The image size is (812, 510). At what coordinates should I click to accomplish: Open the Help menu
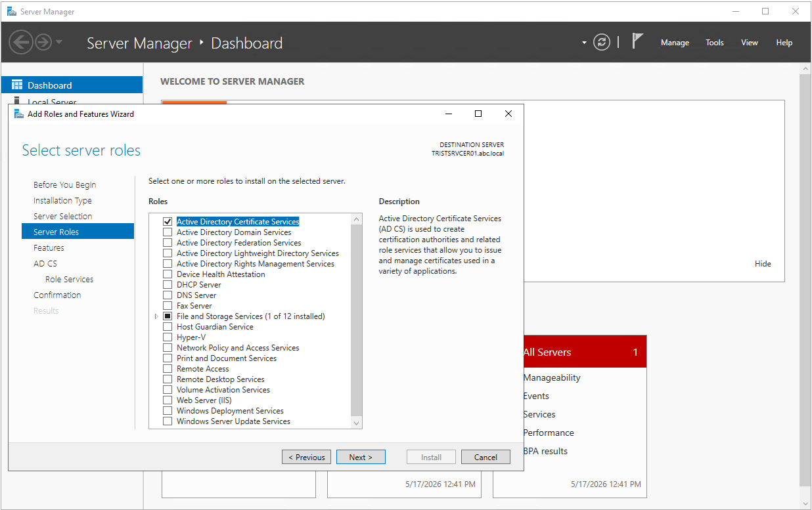coord(784,43)
